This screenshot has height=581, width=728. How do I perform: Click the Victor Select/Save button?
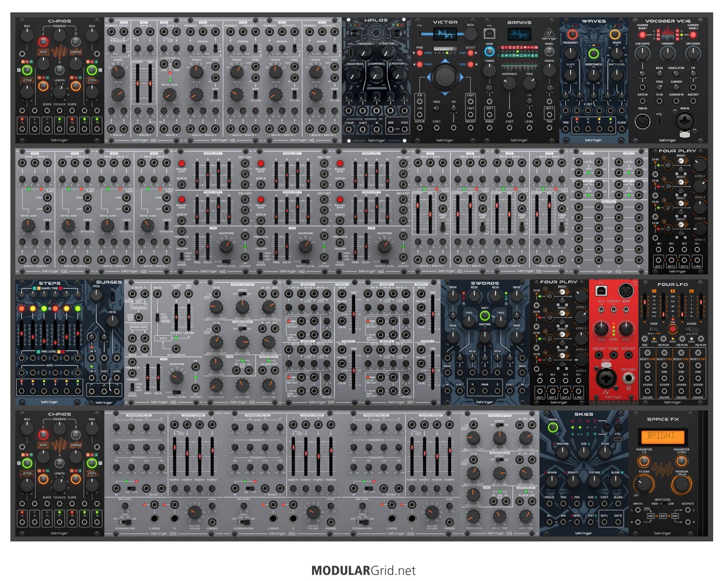470,52
